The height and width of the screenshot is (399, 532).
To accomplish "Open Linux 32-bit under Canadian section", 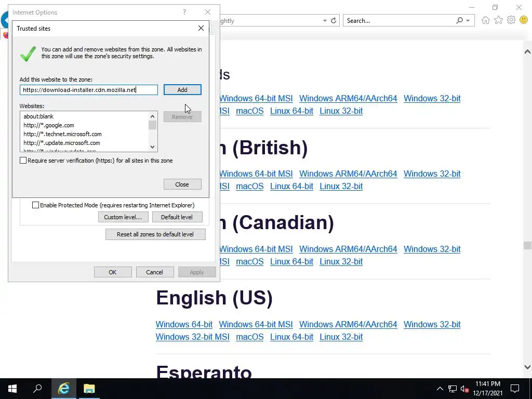I will [x=341, y=262].
